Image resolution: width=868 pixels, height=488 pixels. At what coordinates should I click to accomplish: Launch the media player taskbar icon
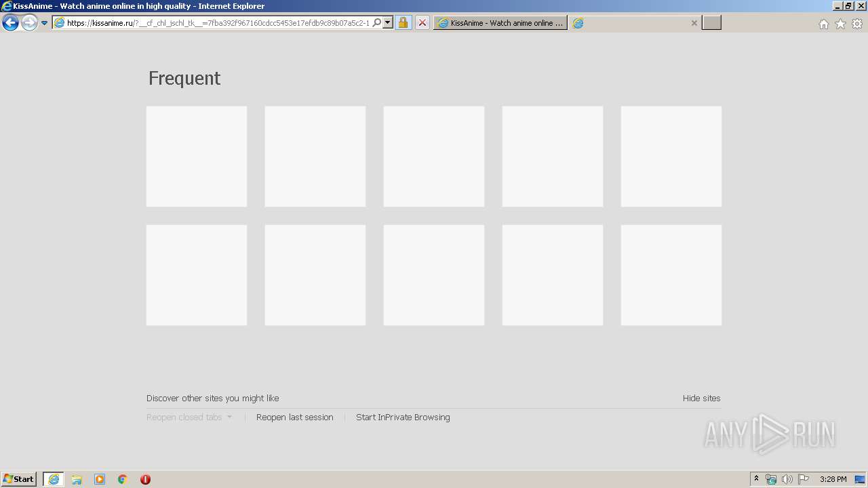[x=100, y=479]
